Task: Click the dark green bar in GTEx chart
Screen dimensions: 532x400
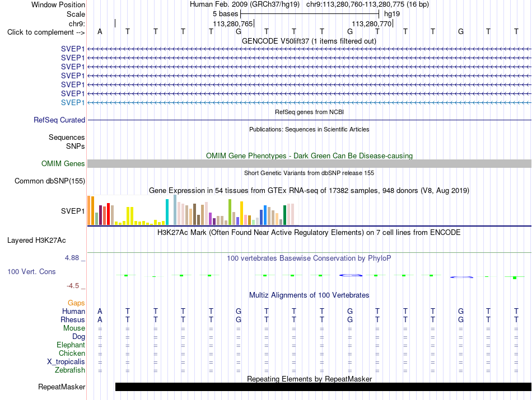Action: pyautogui.click(x=284, y=215)
